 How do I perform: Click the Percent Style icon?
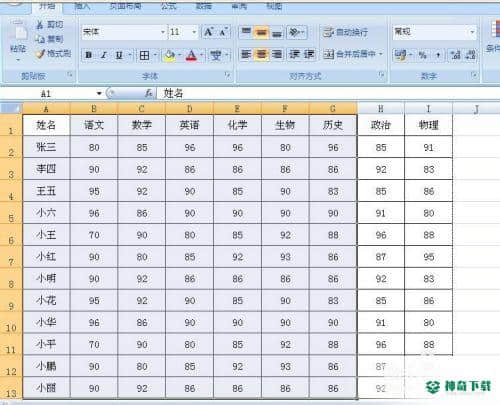coord(423,55)
